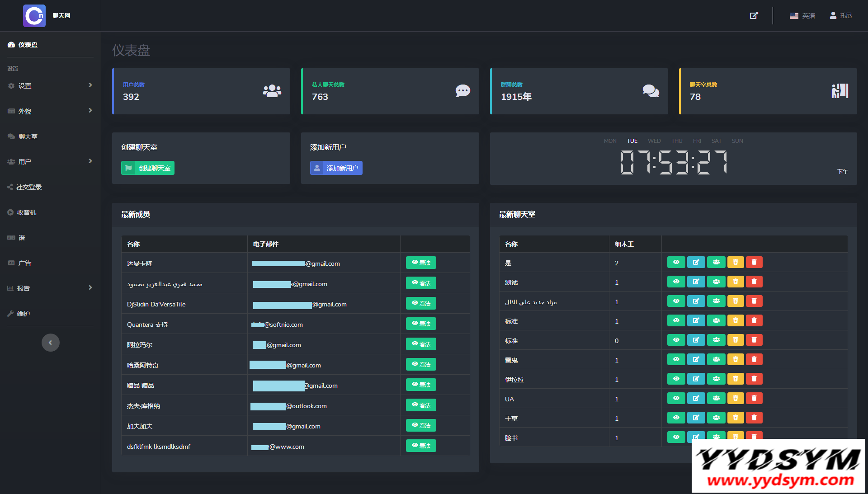Open the 社交登录 sidebar item

coord(29,187)
